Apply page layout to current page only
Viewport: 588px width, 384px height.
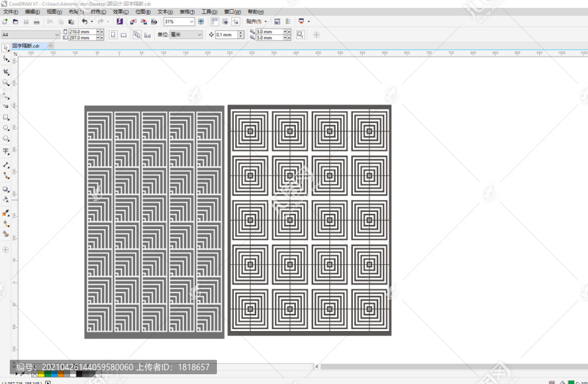(148, 35)
